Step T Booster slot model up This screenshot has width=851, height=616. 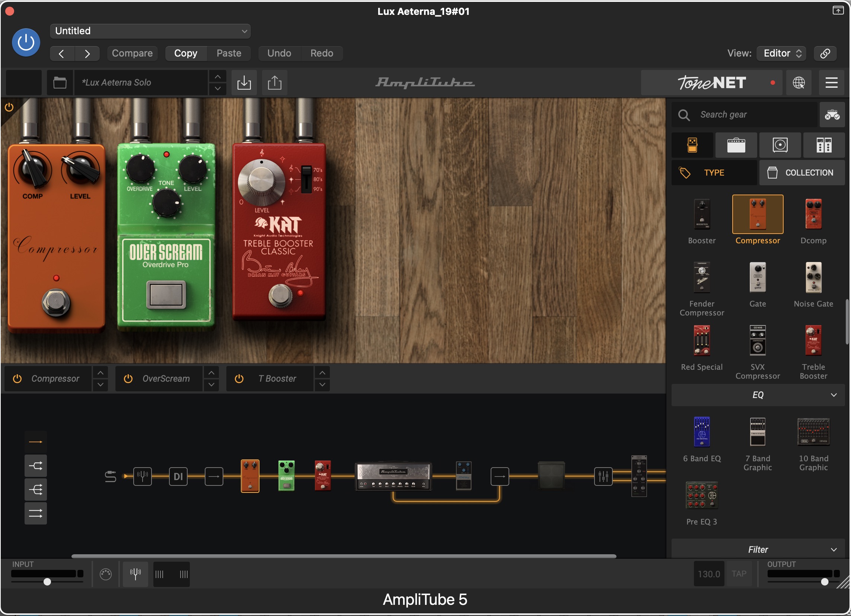pyautogui.click(x=322, y=373)
